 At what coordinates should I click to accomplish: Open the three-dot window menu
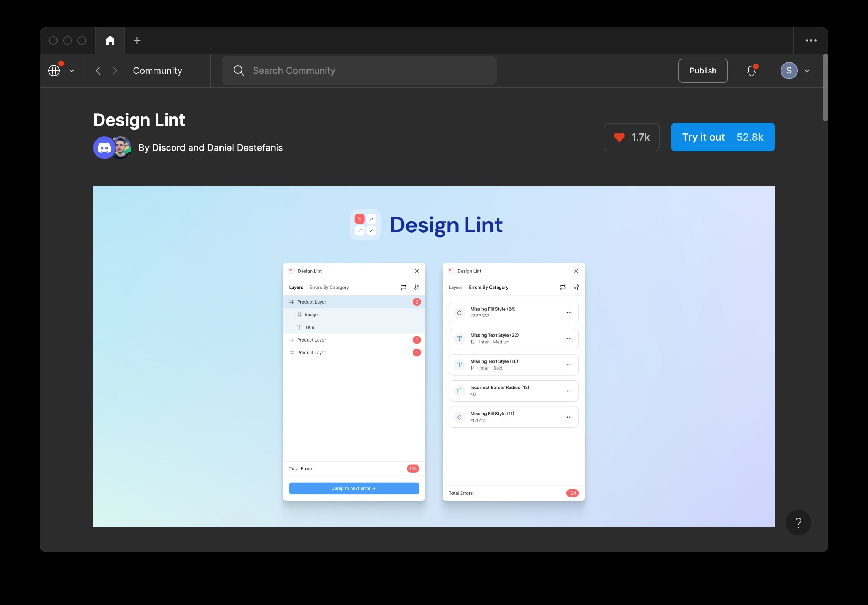coord(811,40)
